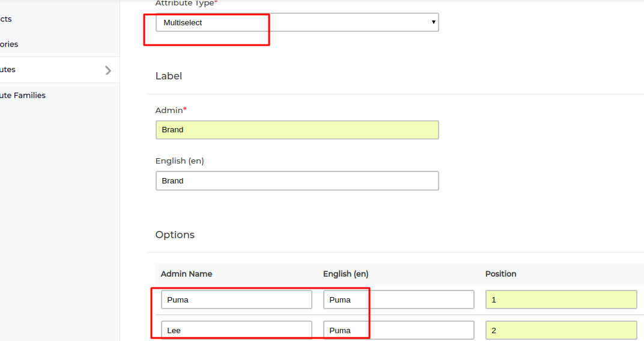
Task: Open the Attribute Type Multiselect dropdown
Action: (297, 22)
